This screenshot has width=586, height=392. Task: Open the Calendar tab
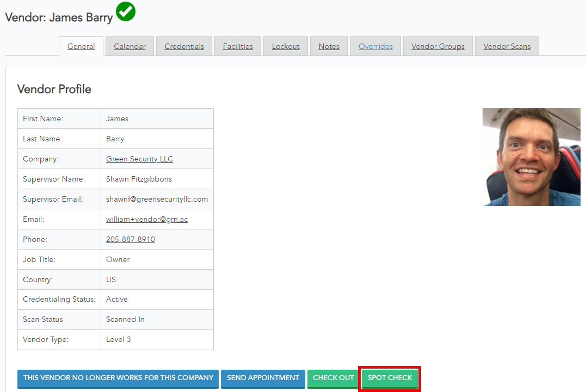129,46
